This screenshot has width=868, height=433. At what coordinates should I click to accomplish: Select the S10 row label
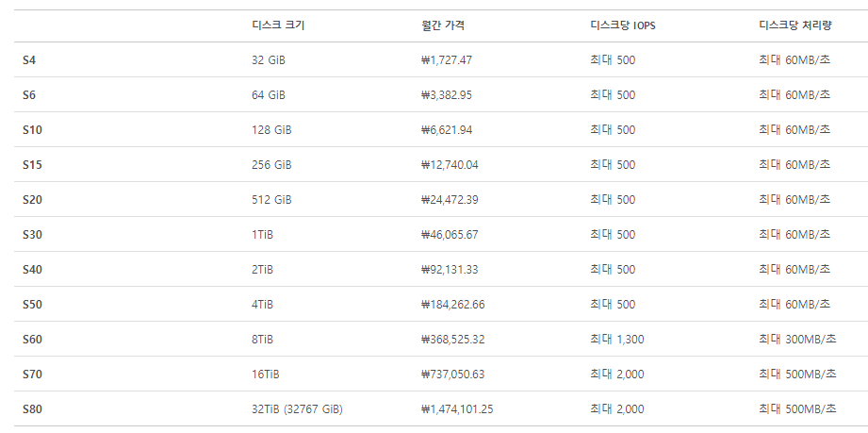(x=32, y=130)
